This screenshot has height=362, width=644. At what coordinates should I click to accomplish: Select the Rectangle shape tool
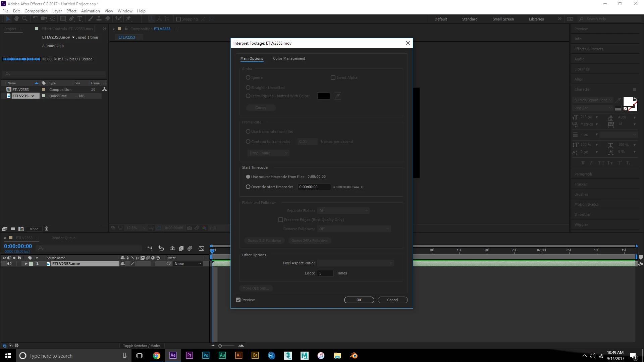click(x=63, y=19)
